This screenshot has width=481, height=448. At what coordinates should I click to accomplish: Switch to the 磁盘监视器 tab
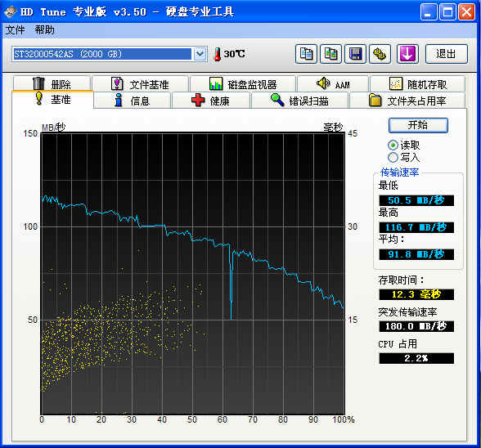[243, 83]
